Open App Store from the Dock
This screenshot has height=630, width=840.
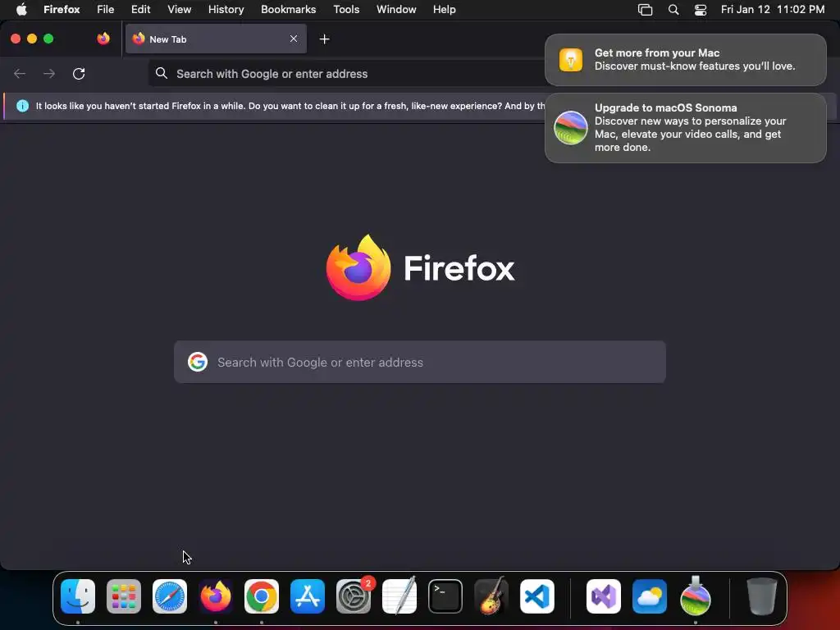[308, 596]
